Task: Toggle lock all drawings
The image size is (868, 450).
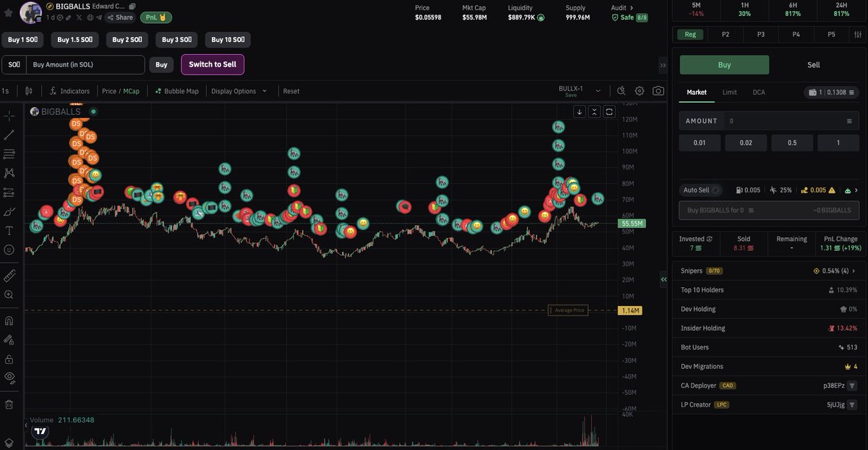Action: 9,359
